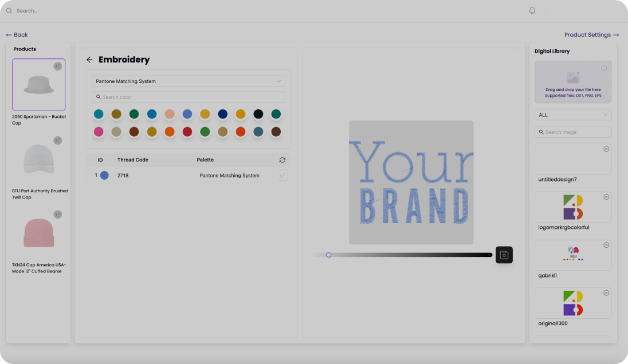Remove the untitleddesign7 library image
628x364 pixels.
click(606, 149)
